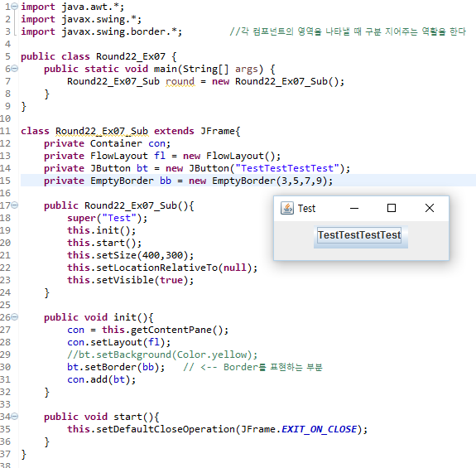Click 'this.init();' on line 19
This screenshot has height=468, width=476.
[101, 230]
